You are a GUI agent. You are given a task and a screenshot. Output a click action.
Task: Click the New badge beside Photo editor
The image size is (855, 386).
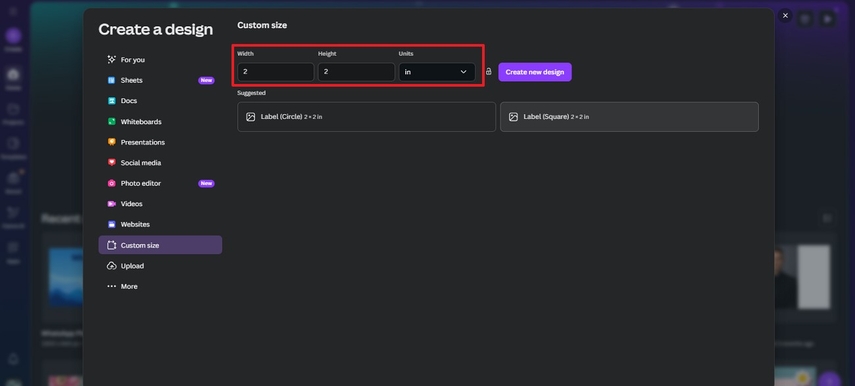206,183
